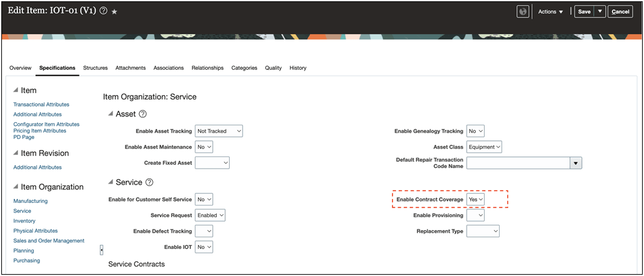
Task: Open Default Repair Transaction Code dropdown arrow
Action: 576,163
